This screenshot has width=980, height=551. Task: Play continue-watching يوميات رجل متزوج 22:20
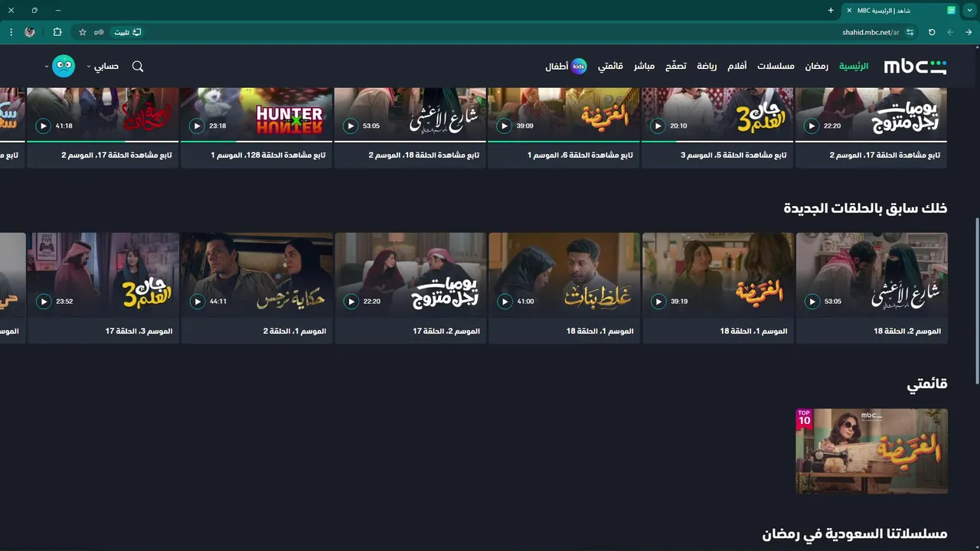[x=812, y=126]
